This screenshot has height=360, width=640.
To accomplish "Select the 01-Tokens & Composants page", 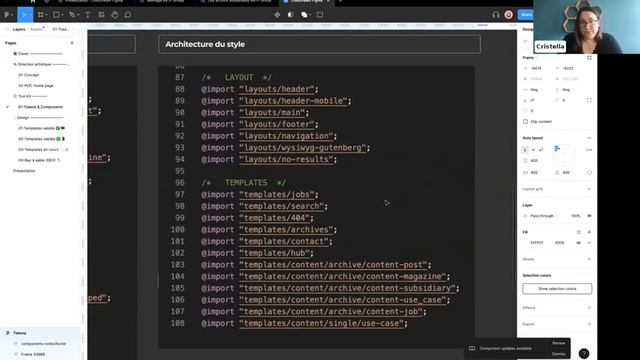I will click(x=40, y=107).
